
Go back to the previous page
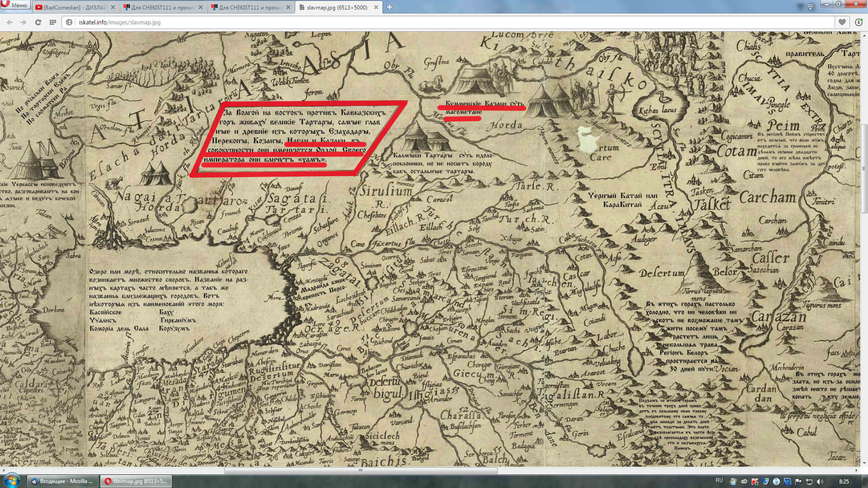coord(9,22)
